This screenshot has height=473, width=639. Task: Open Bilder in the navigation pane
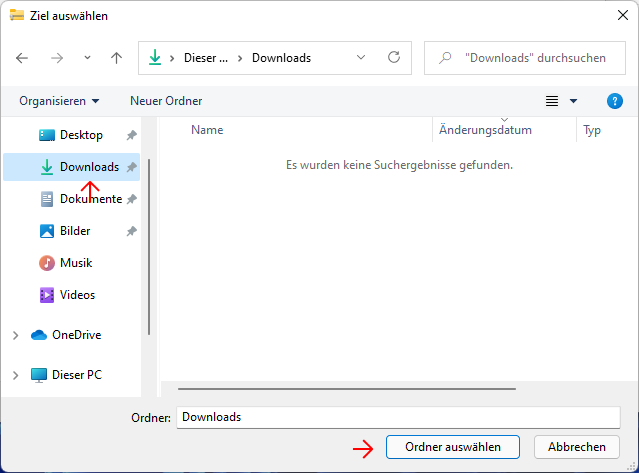(x=75, y=231)
